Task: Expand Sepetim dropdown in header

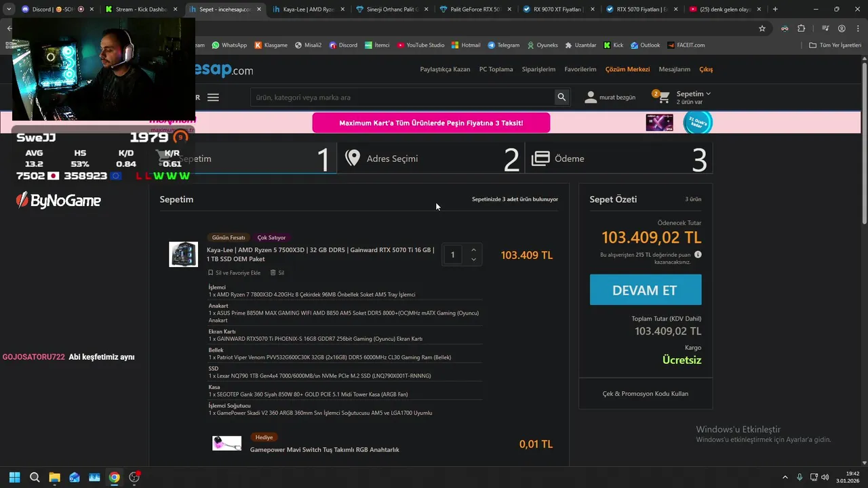Action: 694,94
